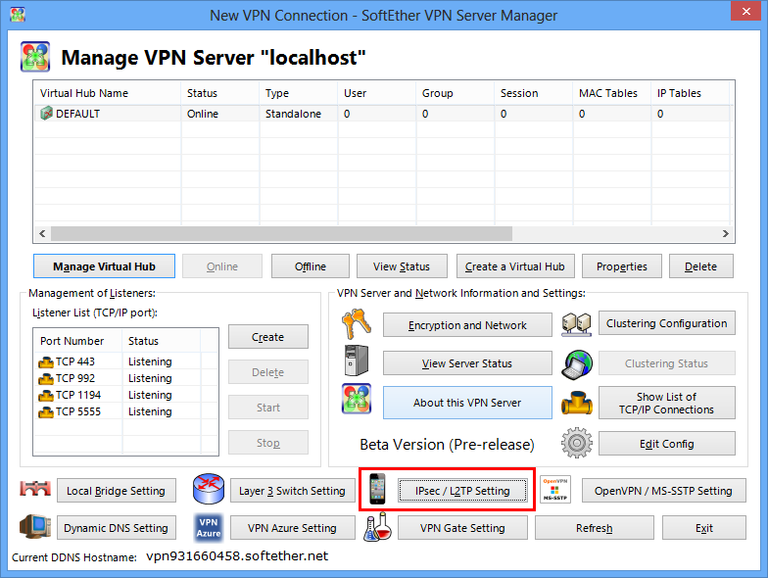Click the TCP 1194 listener pipe icon

[46, 395]
